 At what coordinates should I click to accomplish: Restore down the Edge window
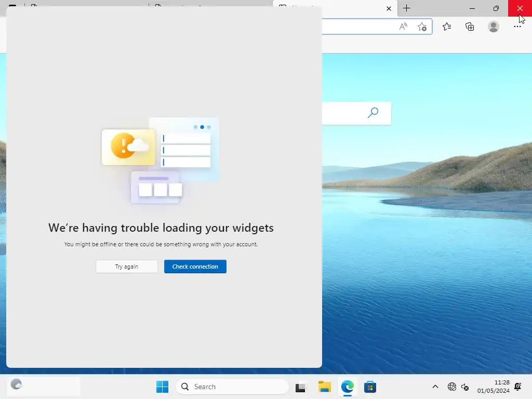[496, 8]
